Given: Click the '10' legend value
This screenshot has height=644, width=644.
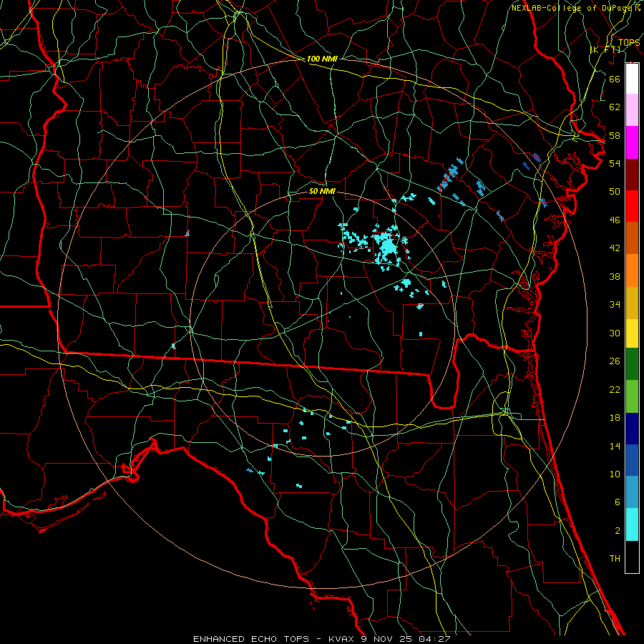Looking at the screenshot, I should click(x=615, y=474).
